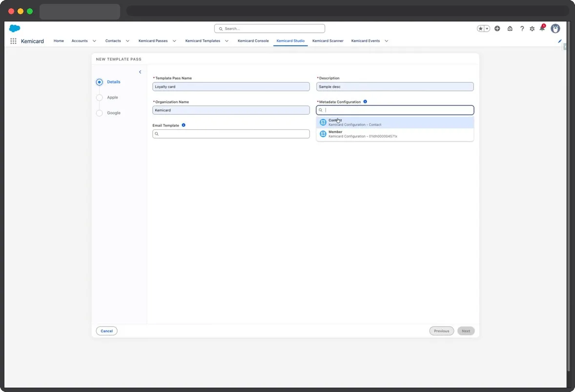Image resolution: width=575 pixels, height=392 pixels.
Task: Switch to Kemicard Scanner tab
Action: (x=328, y=41)
